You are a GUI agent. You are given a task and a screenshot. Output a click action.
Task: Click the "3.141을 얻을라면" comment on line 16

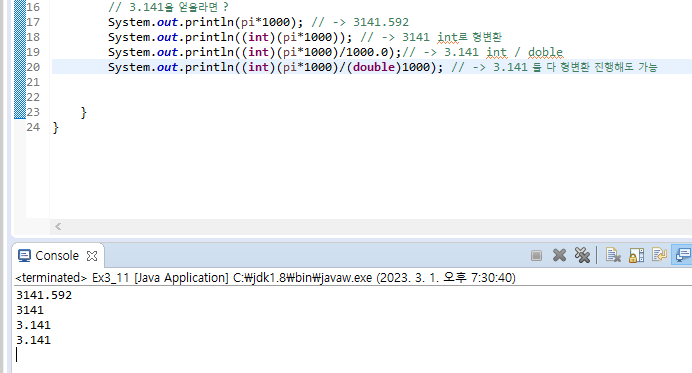point(169,7)
